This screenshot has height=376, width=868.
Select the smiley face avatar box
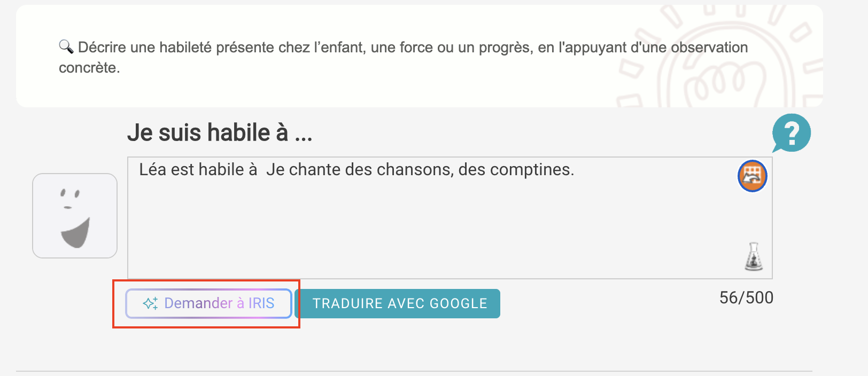75,216
